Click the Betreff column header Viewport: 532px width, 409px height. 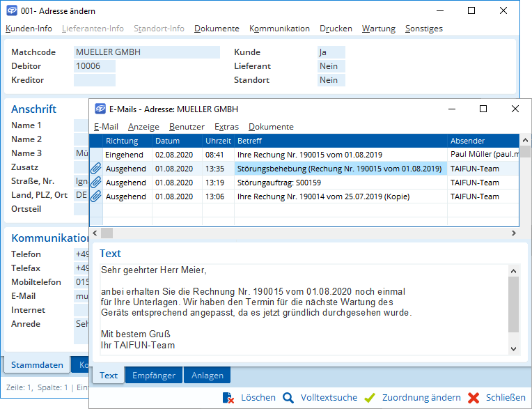(x=250, y=141)
